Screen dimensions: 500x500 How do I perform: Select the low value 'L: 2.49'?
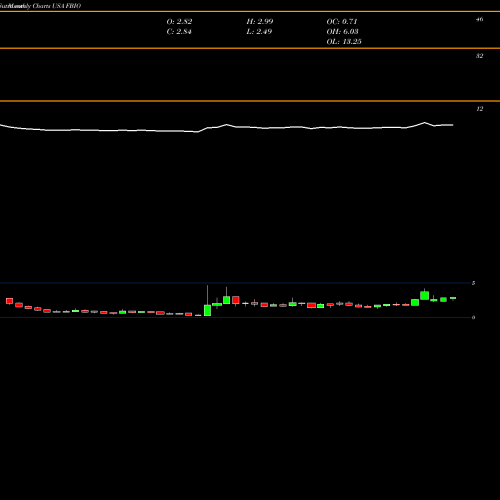click(259, 31)
